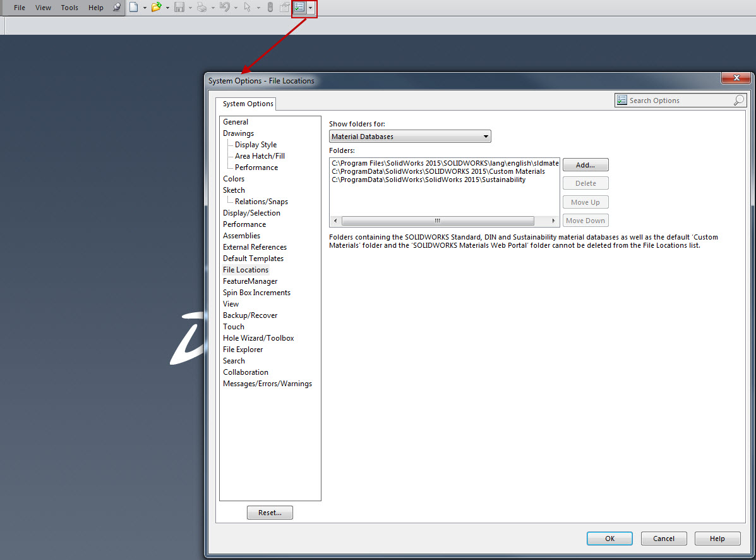
Task: Select Hole Wizard/Toolbox option
Action: pyautogui.click(x=258, y=338)
